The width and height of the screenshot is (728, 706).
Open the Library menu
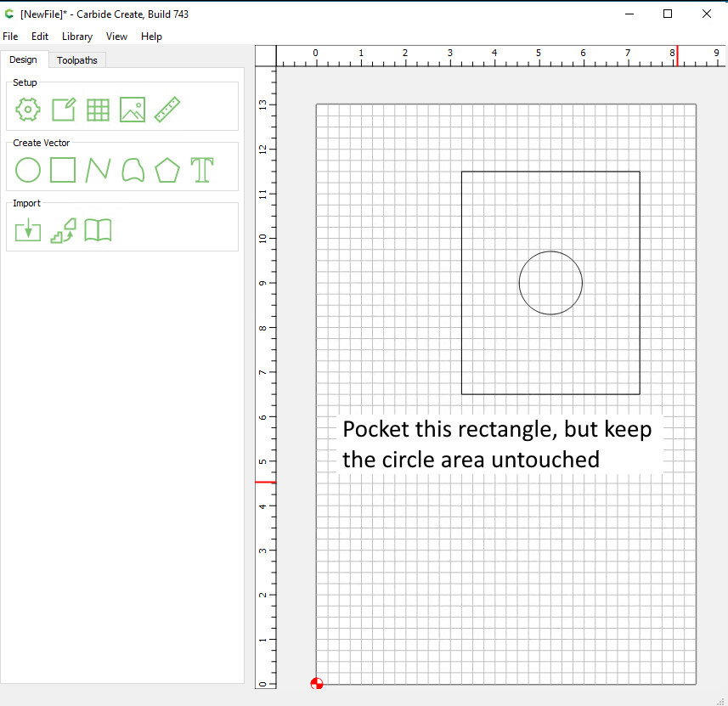(77, 37)
